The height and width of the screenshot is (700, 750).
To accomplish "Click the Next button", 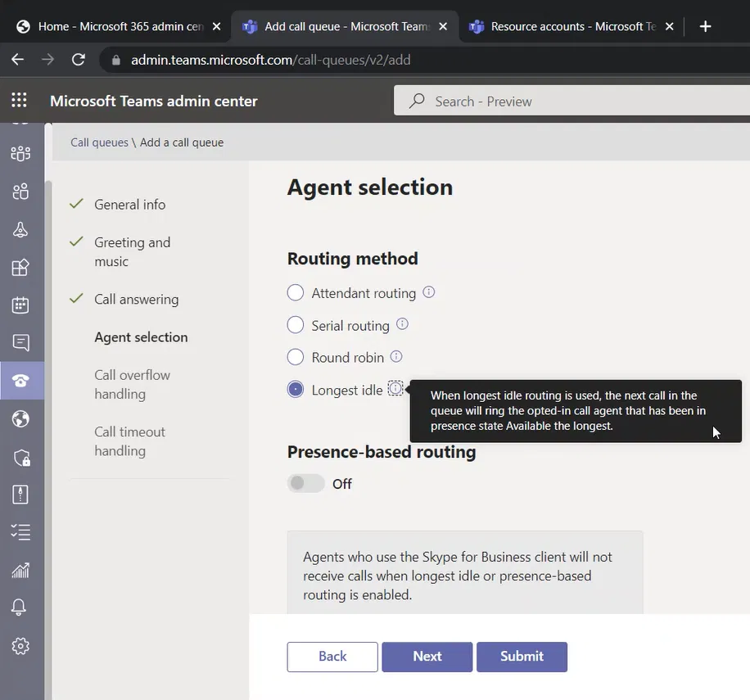I will (x=427, y=657).
